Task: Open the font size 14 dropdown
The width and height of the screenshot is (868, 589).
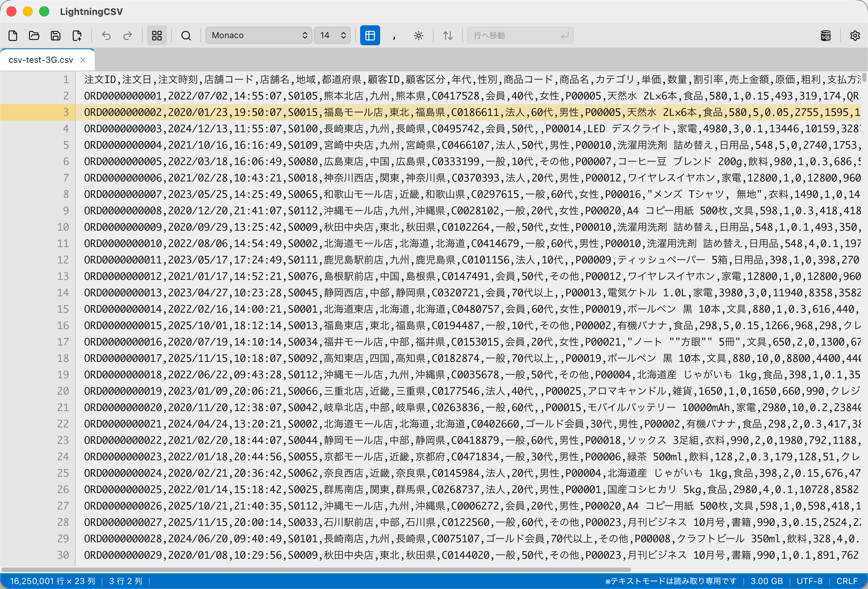Action: tap(332, 36)
